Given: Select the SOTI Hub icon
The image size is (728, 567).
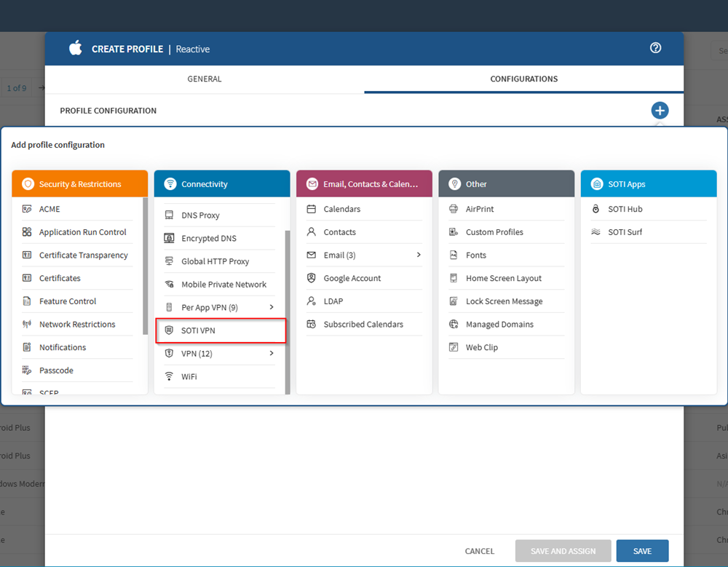Looking at the screenshot, I should click(x=596, y=209).
